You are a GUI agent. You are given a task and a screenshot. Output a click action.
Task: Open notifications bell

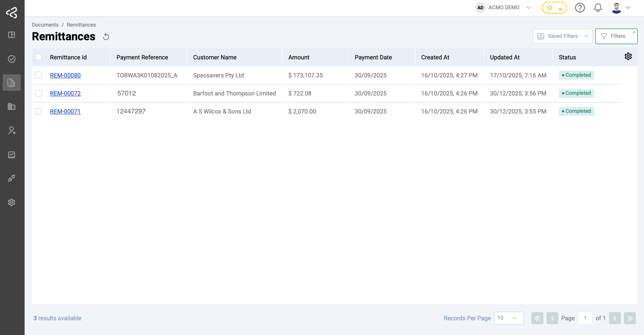point(598,7)
